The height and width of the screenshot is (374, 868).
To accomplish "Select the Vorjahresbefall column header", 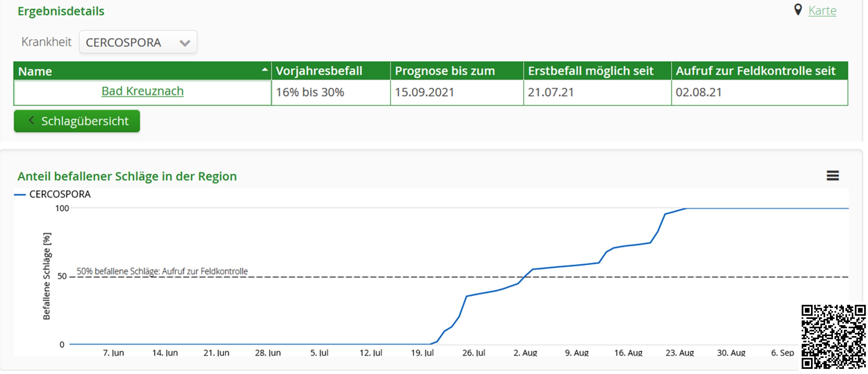I will click(319, 70).
